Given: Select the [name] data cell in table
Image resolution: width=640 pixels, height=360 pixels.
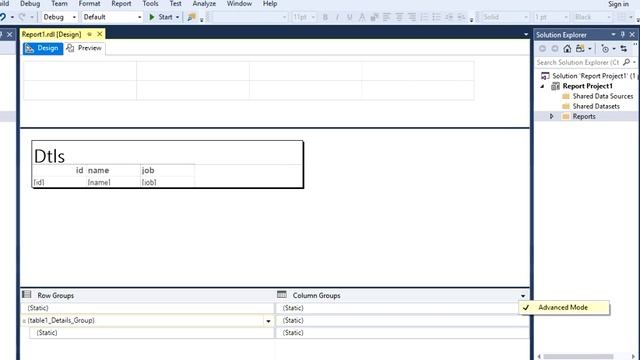Looking at the screenshot, I should click(x=113, y=182).
